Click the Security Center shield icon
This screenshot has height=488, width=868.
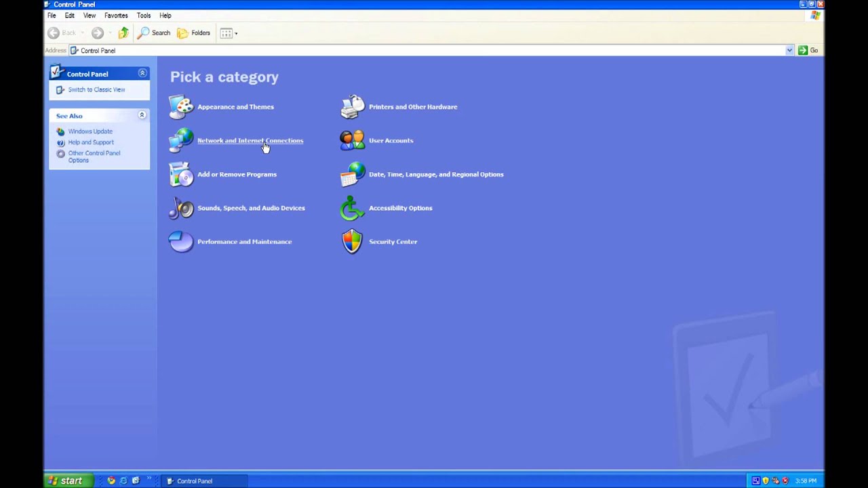tap(352, 241)
